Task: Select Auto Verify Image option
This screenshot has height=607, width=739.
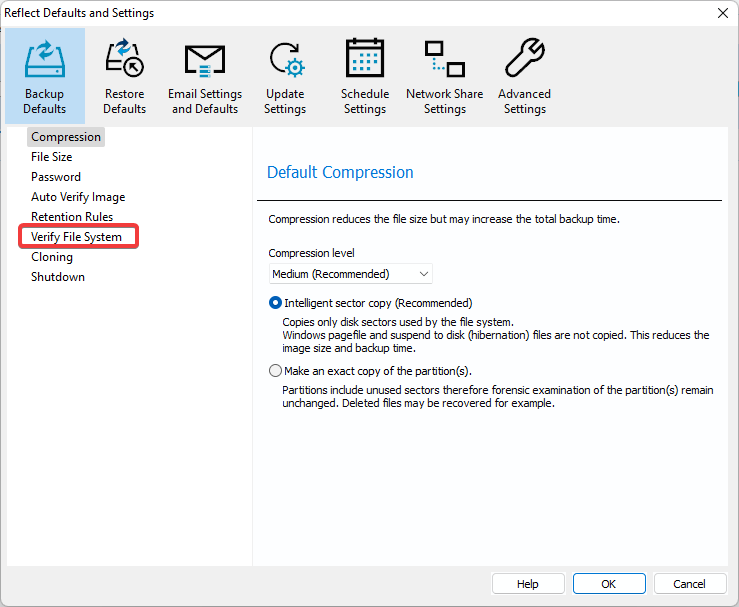Action: tap(78, 197)
